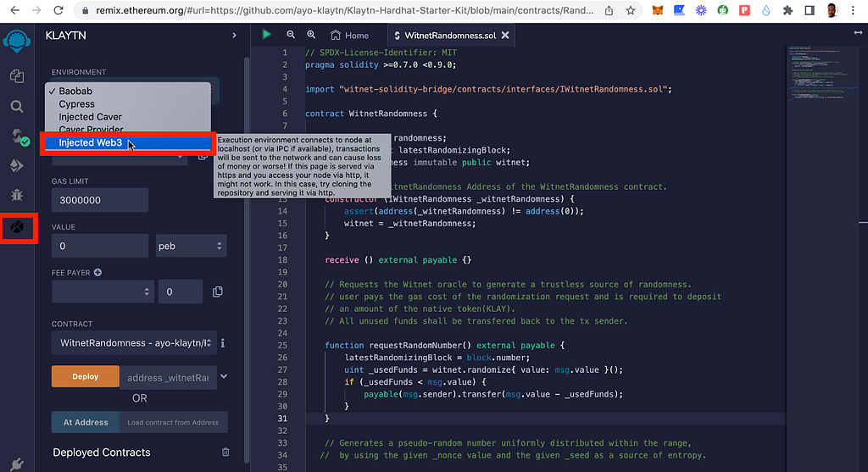Show contract info icon
The width and height of the screenshot is (868, 472).
tap(223, 343)
